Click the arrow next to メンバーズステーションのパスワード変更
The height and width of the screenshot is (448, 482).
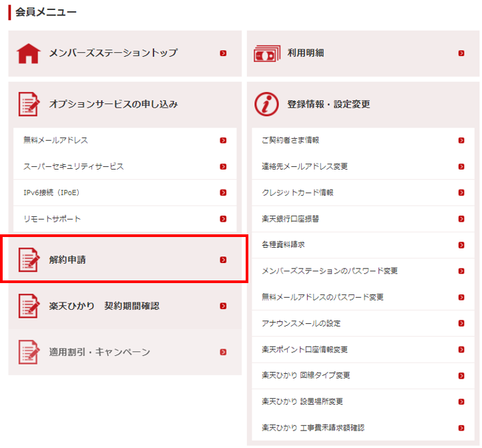coord(461,271)
